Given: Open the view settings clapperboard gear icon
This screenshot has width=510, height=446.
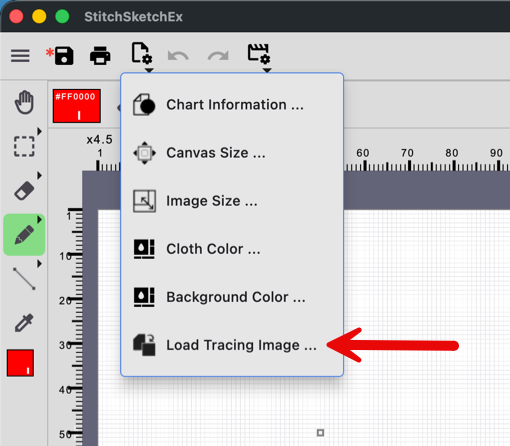Looking at the screenshot, I should (259, 53).
